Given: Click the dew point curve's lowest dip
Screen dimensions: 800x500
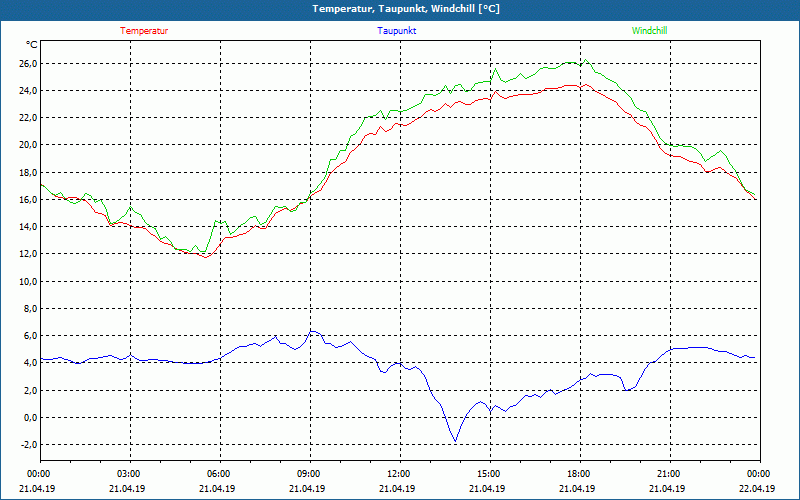Looking at the screenshot, I should click(455, 440).
